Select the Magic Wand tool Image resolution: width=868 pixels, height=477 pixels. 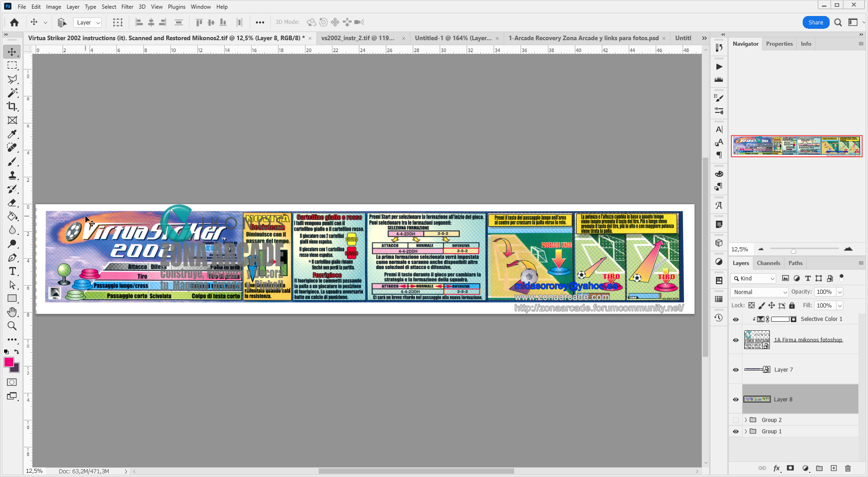[12, 93]
